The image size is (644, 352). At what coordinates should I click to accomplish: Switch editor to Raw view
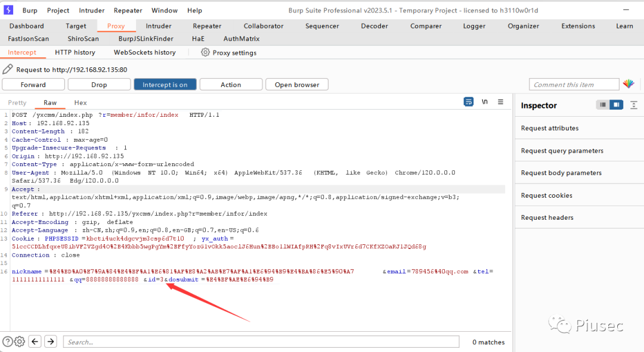click(50, 102)
